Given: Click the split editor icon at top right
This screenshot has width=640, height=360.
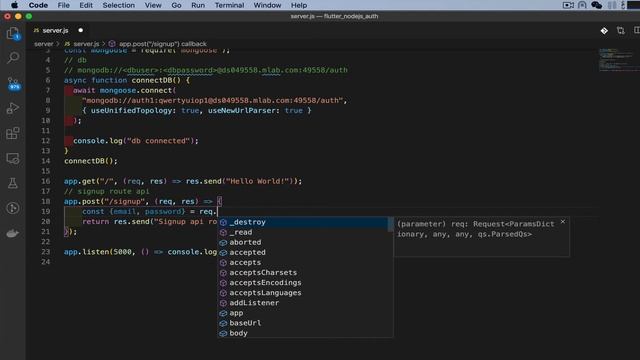Looking at the screenshot, I should pos(637,31).
